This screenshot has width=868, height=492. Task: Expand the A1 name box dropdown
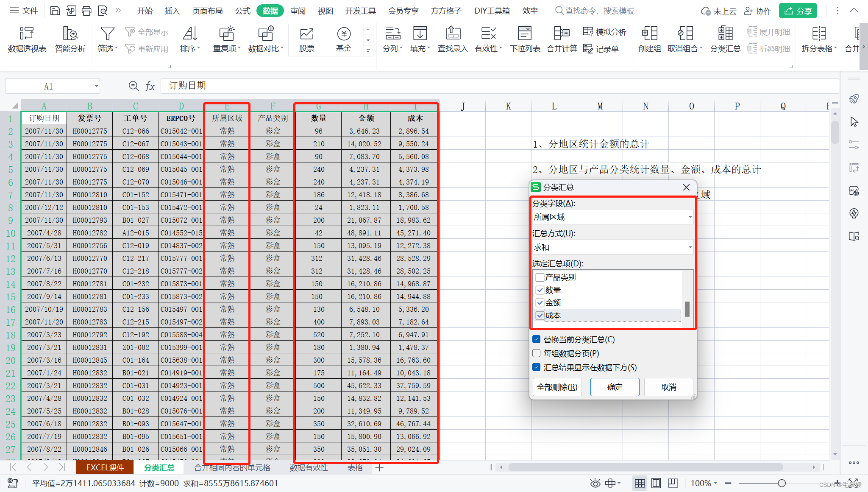[x=96, y=87]
